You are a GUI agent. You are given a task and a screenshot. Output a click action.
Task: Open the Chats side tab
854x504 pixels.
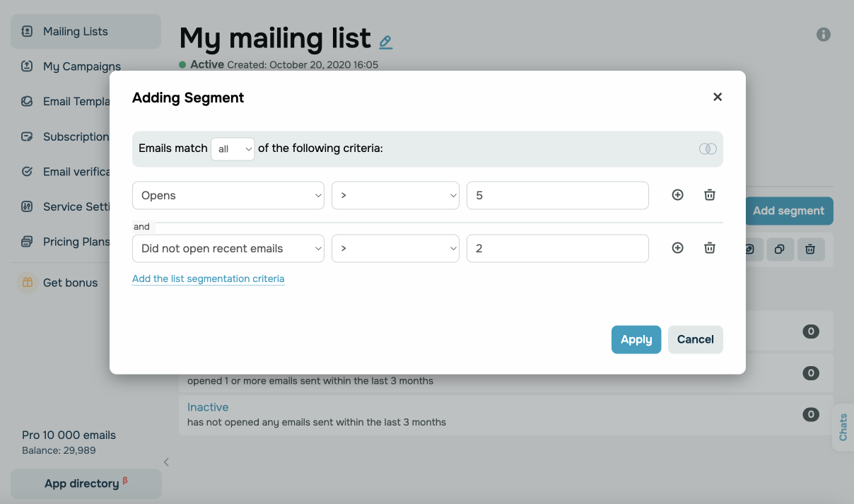click(843, 427)
